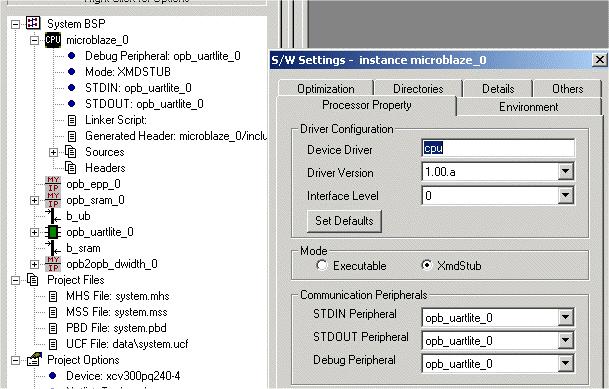609x389 pixels.
Task: Switch to the Directories tab
Action: tap(418, 89)
